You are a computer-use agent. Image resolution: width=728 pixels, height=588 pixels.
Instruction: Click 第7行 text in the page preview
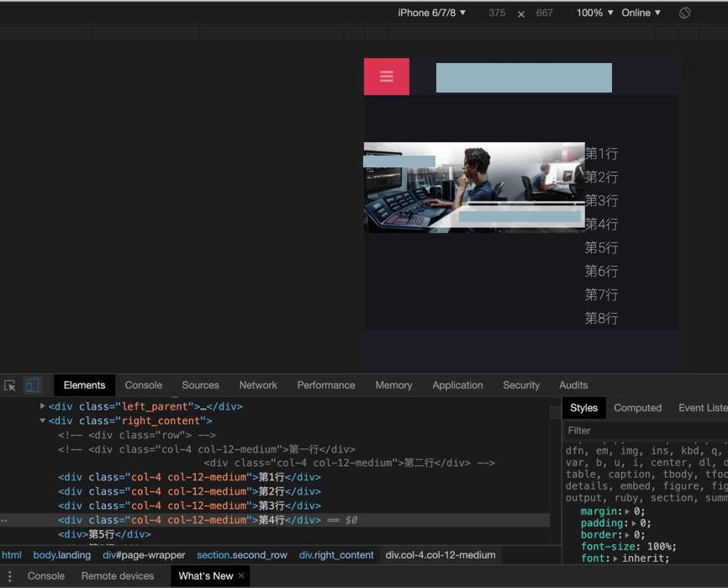coord(601,294)
